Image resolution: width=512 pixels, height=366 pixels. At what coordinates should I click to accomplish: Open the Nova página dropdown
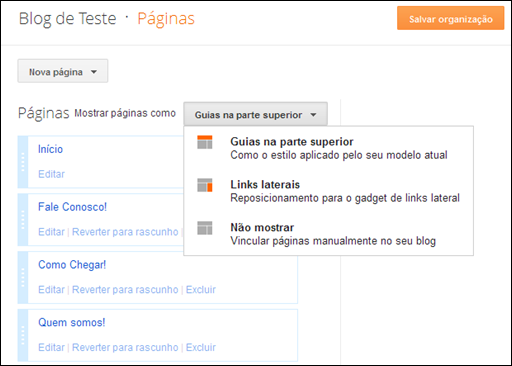(63, 71)
